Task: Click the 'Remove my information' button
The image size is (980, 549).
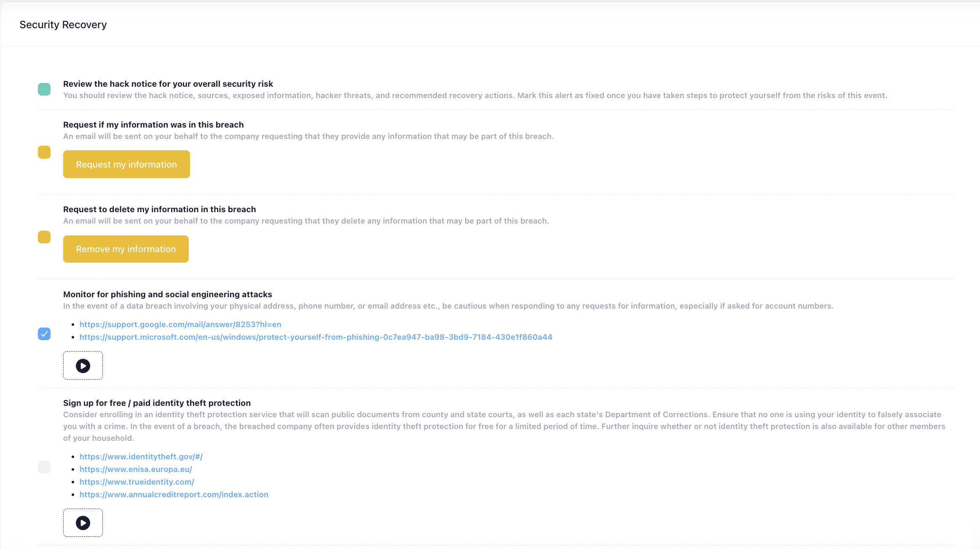Action: pyautogui.click(x=125, y=248)
